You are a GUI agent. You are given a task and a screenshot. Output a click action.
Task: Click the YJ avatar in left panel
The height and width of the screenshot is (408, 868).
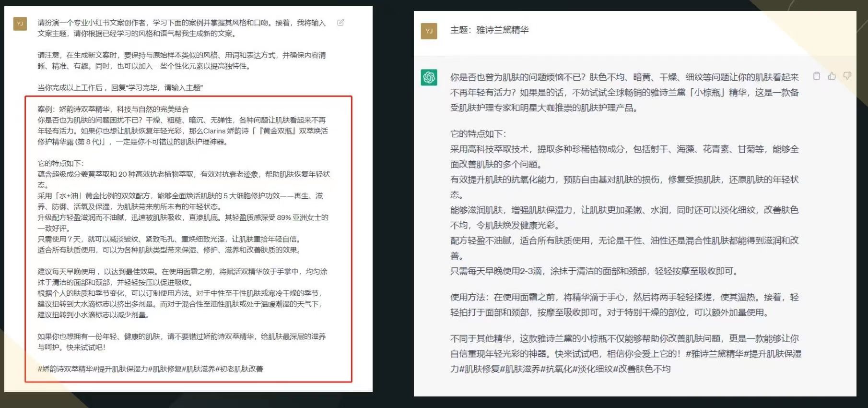point(20,23)
